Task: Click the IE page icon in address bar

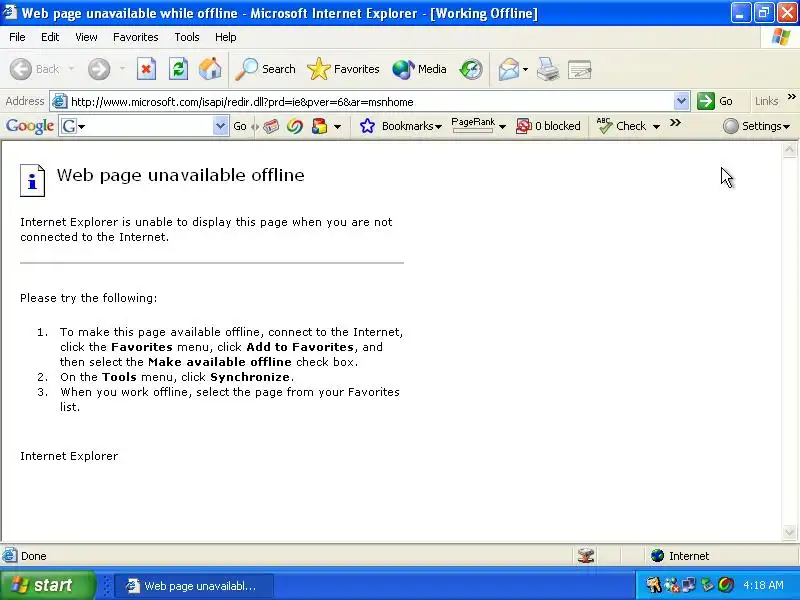Action: tap(60, 102)
